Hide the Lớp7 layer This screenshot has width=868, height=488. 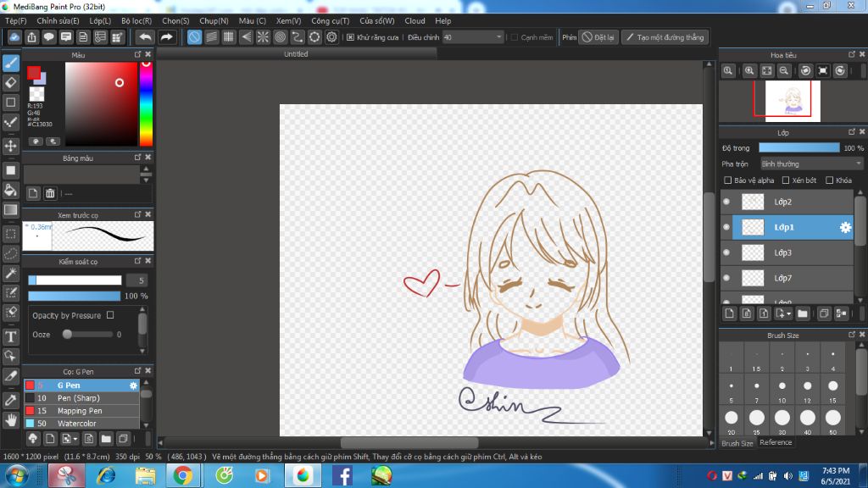point(726,278)
